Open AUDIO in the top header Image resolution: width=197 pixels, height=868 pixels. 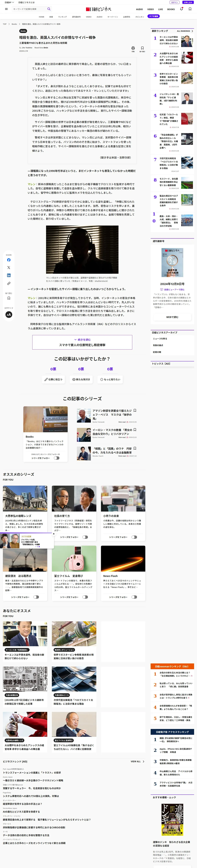coord(139,9)
